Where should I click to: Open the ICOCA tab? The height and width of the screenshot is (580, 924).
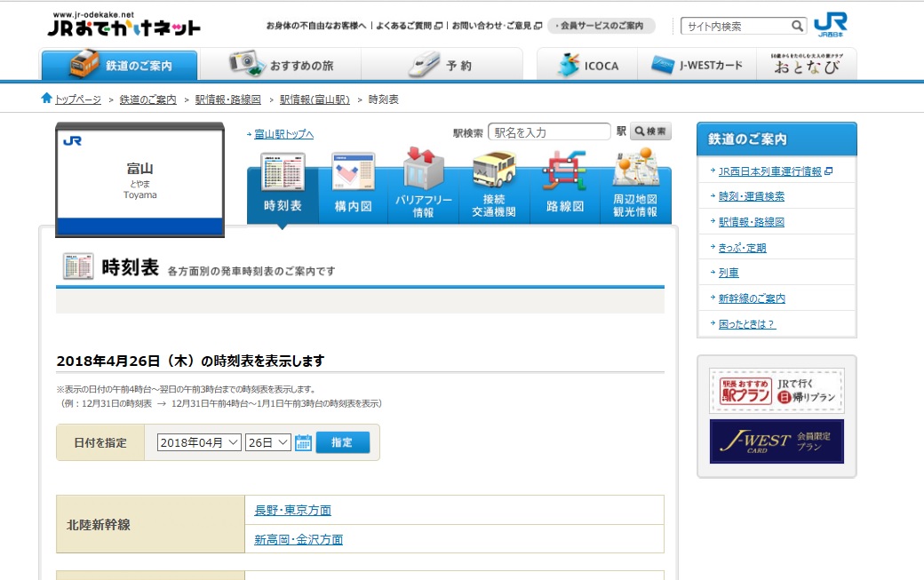click(x=588, y=66)
